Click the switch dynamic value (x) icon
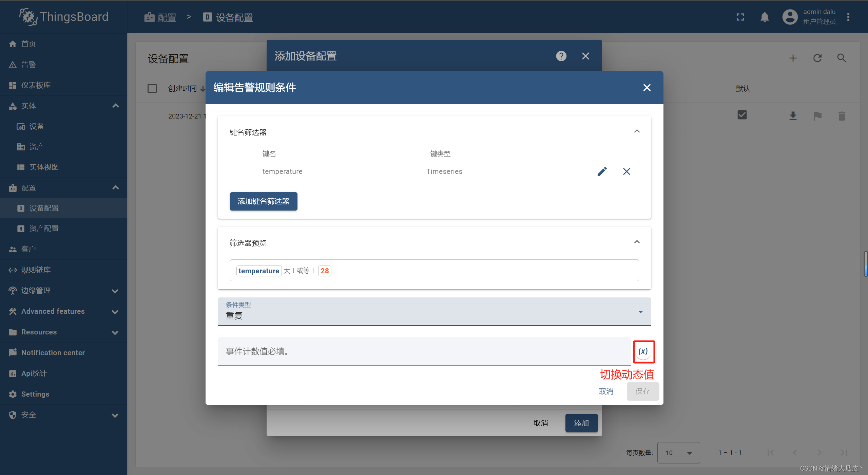The height and width of the screenshot is (475, 868). [x=644, y=351]
